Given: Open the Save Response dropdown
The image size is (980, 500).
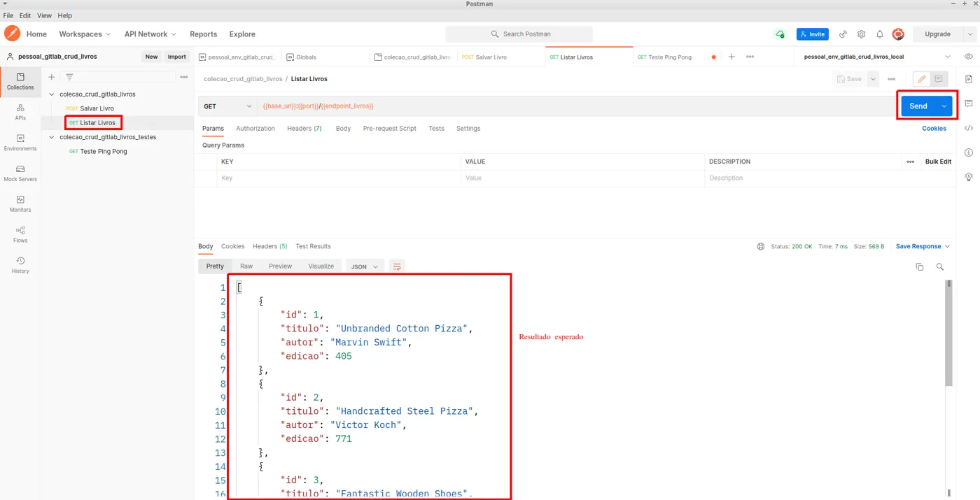Looking at the screenshot, I should [x=923, y=246].
